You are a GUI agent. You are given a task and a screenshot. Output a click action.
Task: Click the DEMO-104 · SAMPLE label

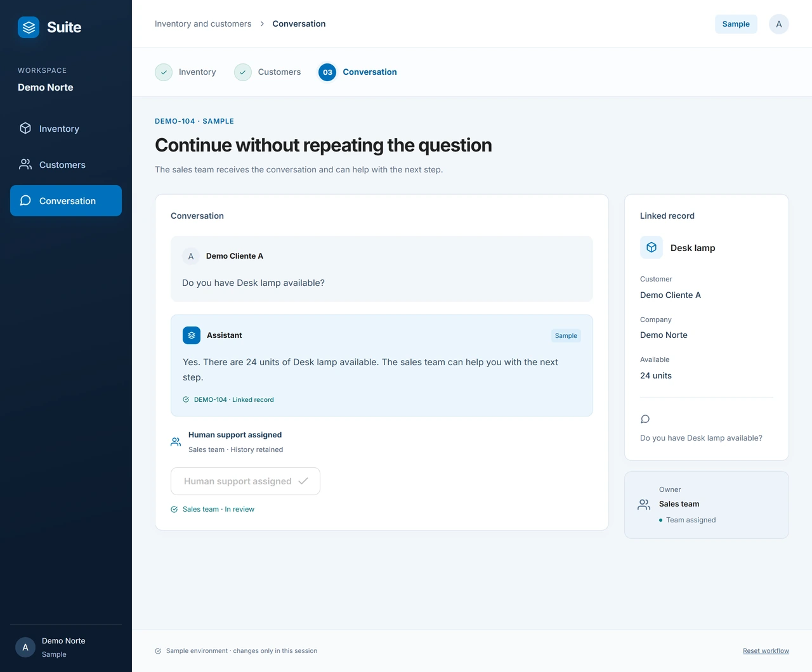click(194, 121)
